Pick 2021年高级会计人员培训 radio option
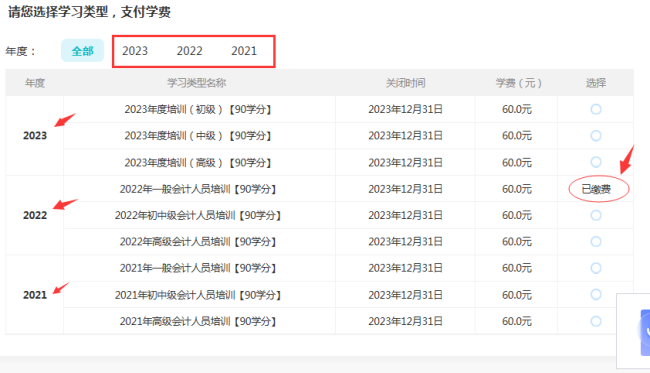Image resolution: width=650 pixels, height=373 pixels. (596, 321)
